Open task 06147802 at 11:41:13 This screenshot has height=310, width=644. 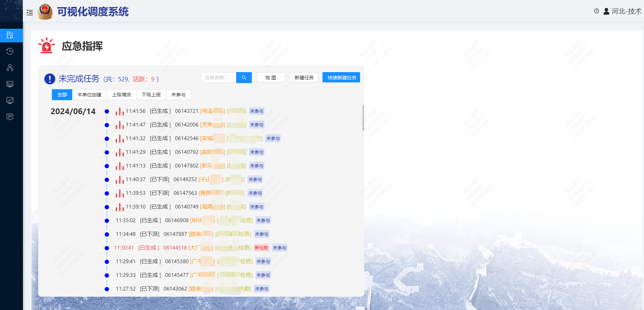(x=186, y=166)
